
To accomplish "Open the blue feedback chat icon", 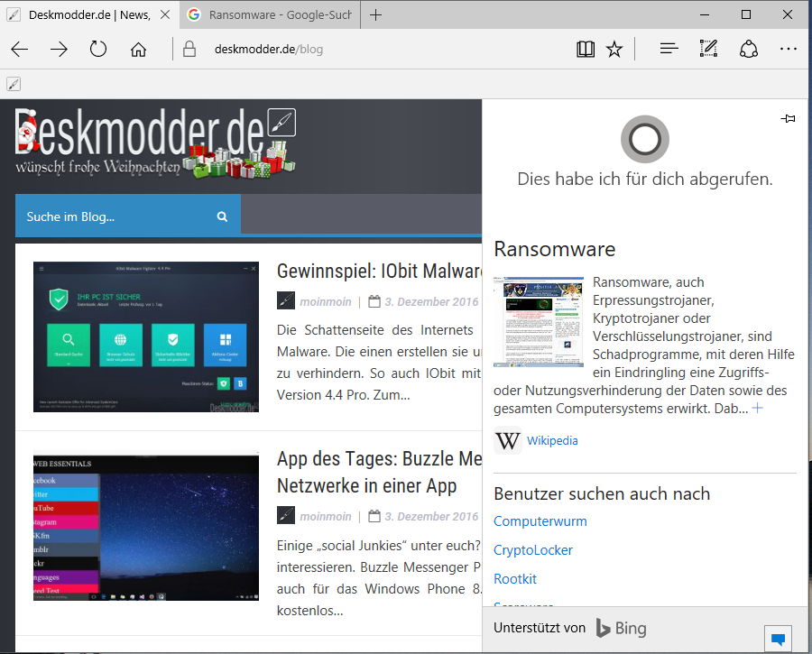I will click(x=778, y=639).
